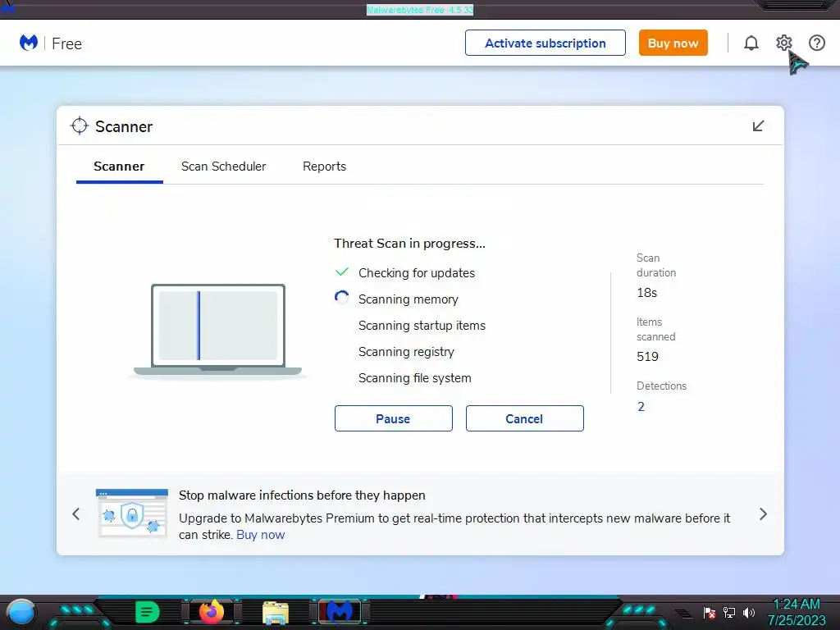Open the Start orb in taskbar
This screenshot has height=630, width=840.
21,613
